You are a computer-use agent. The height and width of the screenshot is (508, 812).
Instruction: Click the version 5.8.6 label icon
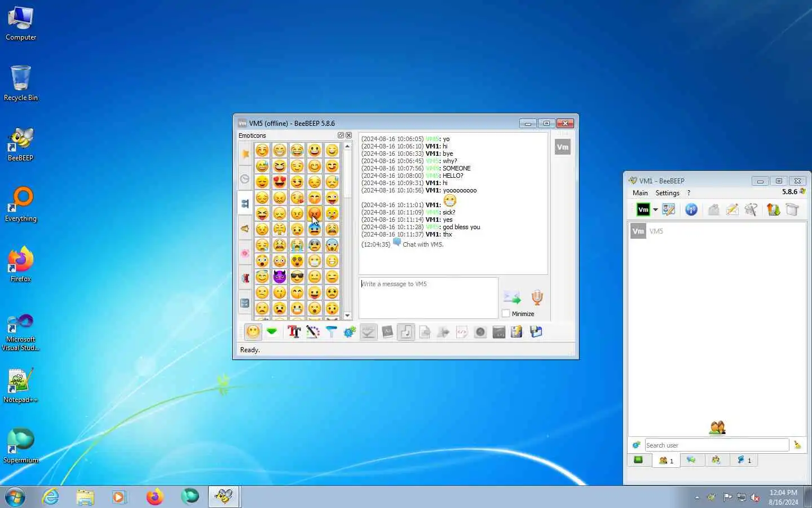pyautogui.click(x=802, y=192)
